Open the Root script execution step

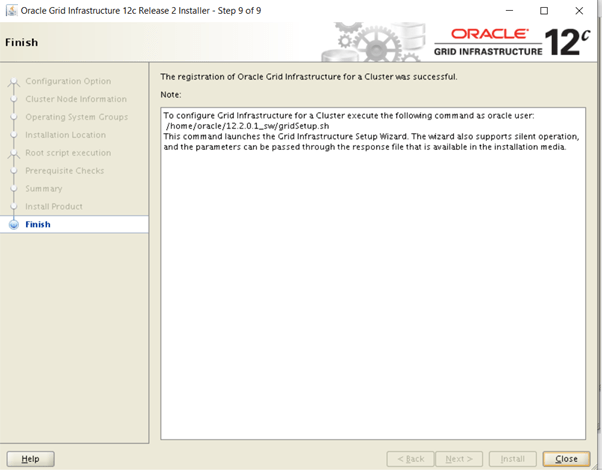point(68,153)
